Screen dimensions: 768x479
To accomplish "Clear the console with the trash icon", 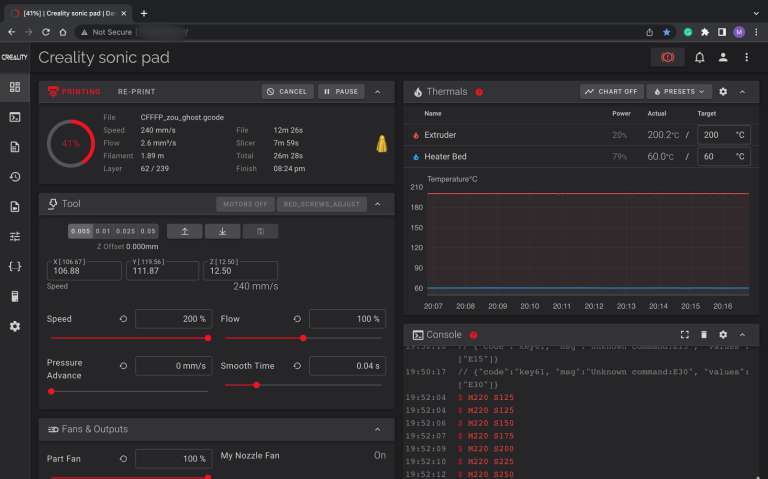I will [704, 335].
